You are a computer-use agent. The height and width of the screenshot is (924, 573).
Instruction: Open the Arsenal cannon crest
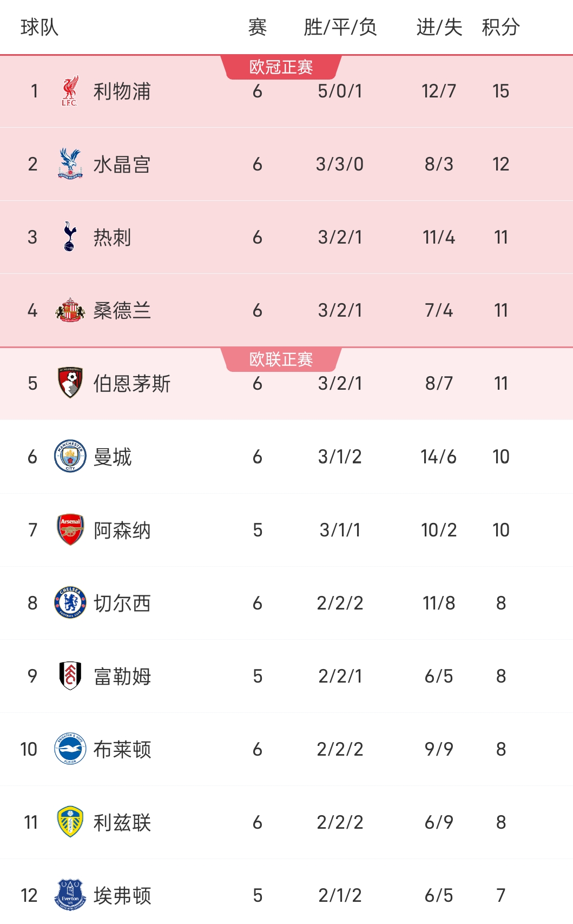pos(70,529)
